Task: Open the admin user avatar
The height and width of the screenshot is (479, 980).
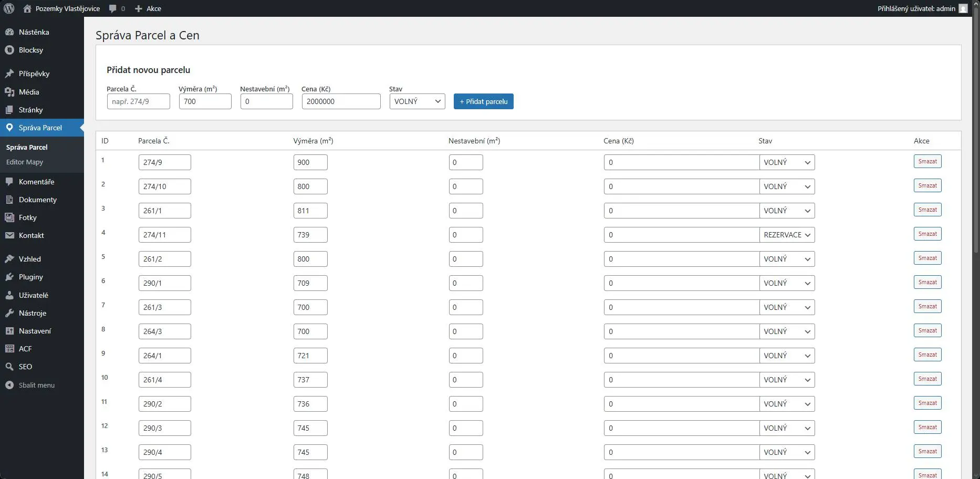Action: click(963, 8)
